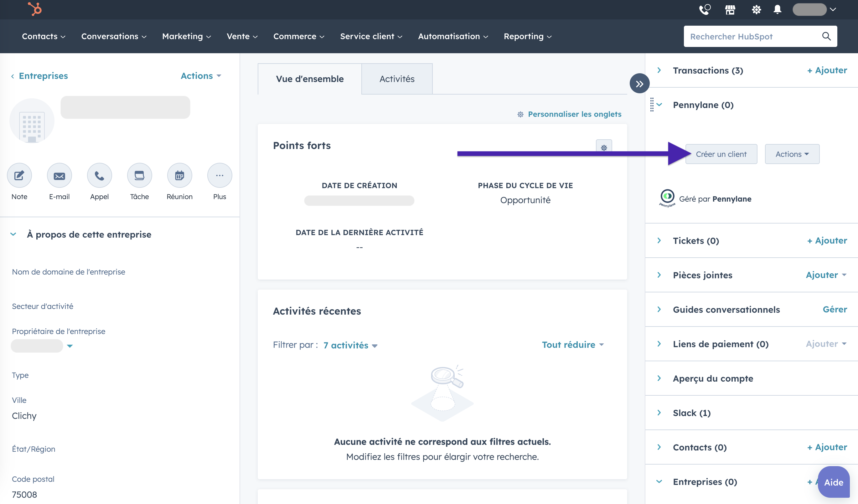Open the Tout réduire dropdown

573,345
